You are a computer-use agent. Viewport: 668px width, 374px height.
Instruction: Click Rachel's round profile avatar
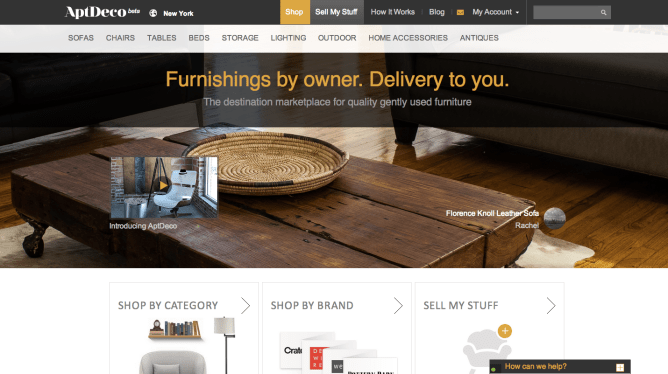click(x=555, y=218)
